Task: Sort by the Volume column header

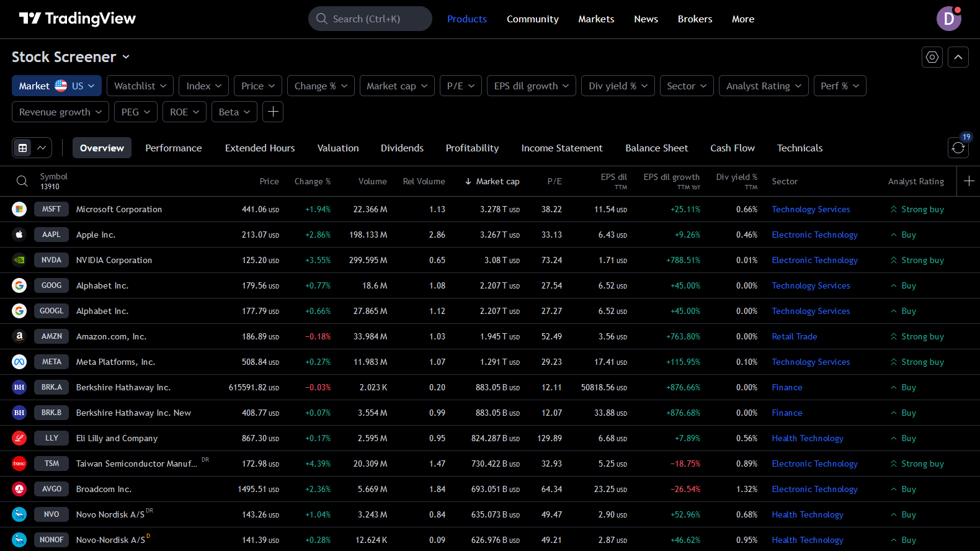Action: [372, 181]
